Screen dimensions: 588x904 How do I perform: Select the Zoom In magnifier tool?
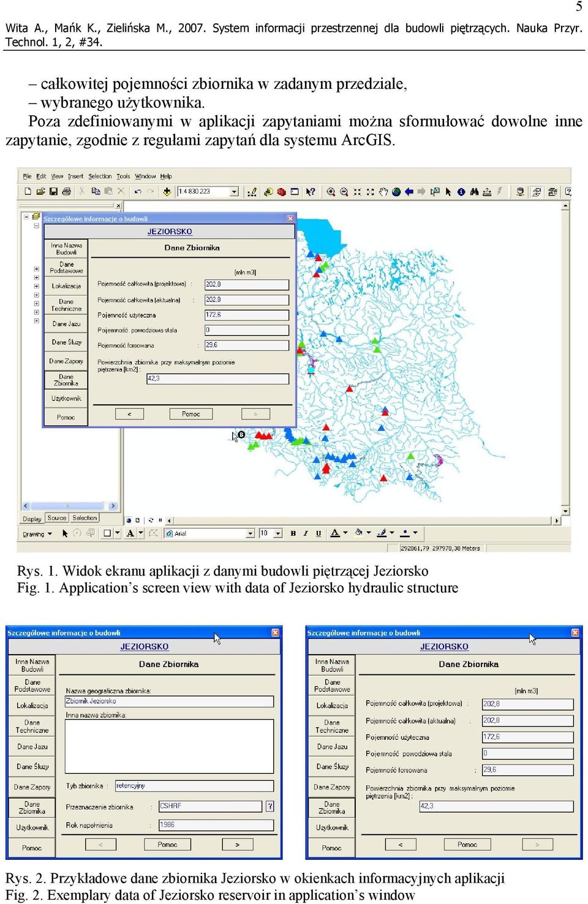point(331,192)
